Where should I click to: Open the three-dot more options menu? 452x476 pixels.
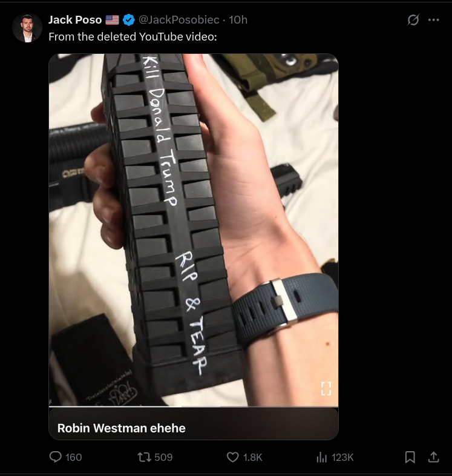[x=433, y=20]
